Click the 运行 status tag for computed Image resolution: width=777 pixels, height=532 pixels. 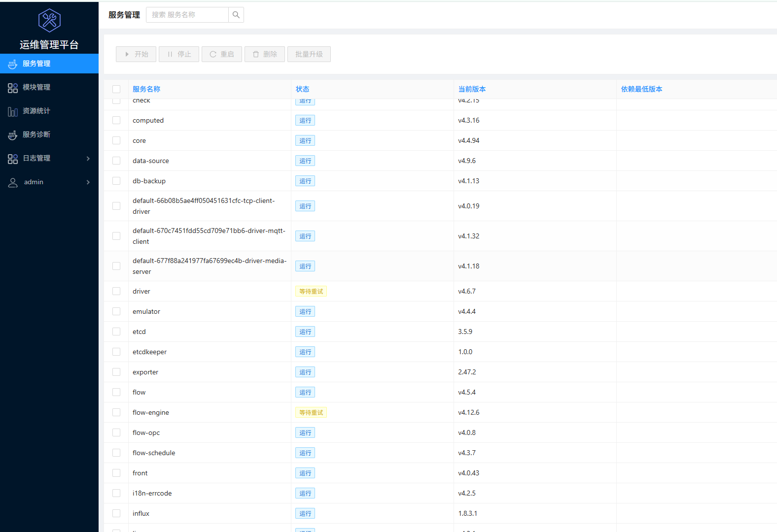point(305,120)
